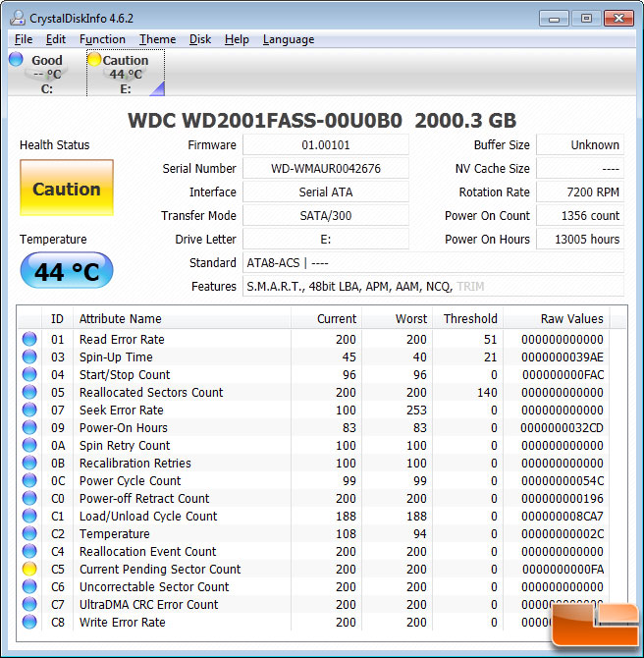644x658 pixels.
Task: Open the Language menu
Action: pyautogui.click(x=289, y=39)
